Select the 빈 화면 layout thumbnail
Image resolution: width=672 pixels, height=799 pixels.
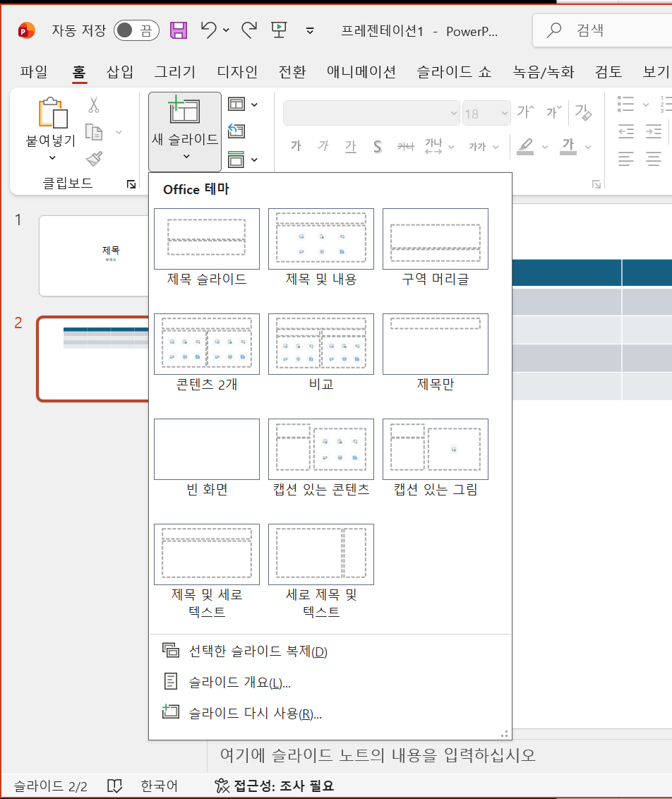click(207, 450)
